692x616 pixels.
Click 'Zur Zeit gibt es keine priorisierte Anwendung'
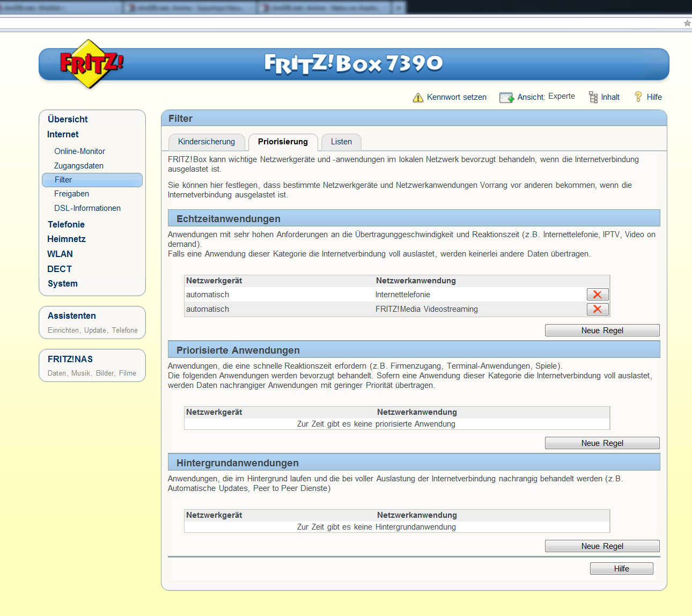coord(376,424)
